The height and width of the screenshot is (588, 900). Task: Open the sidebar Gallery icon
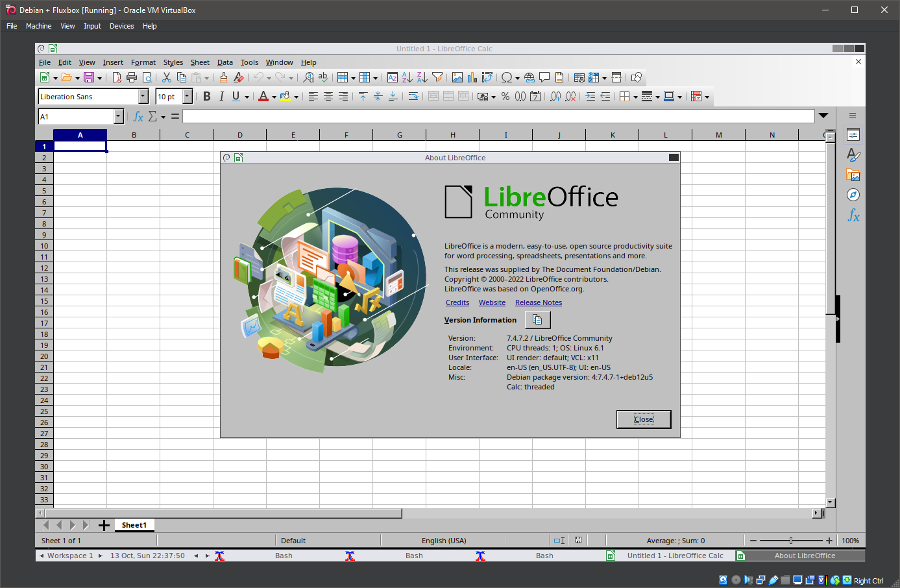[853, 175]
